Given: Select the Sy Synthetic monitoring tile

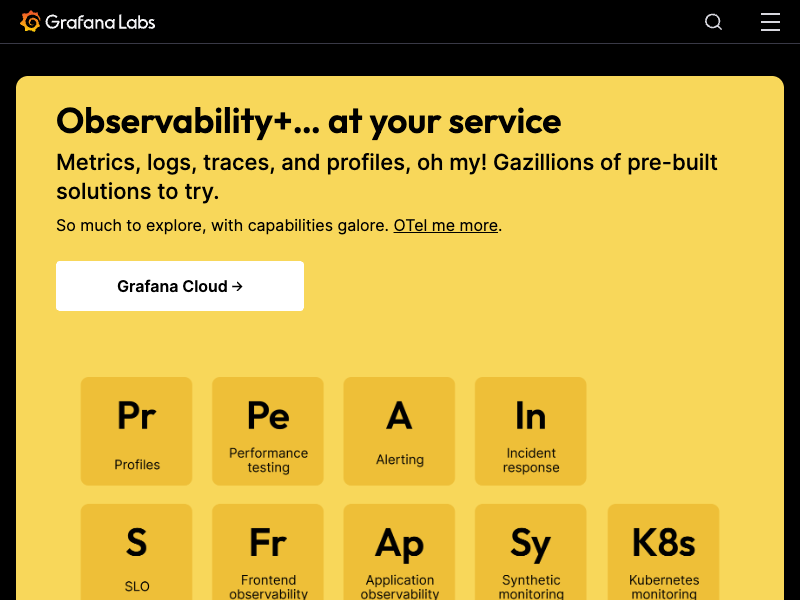Looking at the screenshot, I should (531, 552).
